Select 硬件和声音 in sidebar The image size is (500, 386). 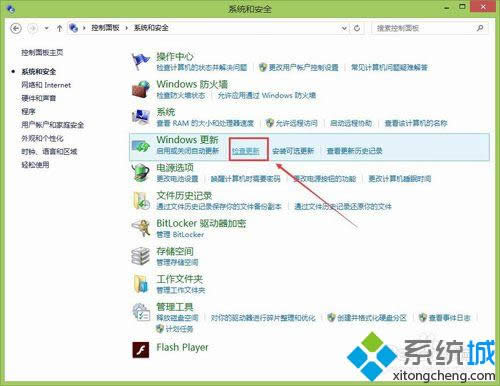pos(39,98)
